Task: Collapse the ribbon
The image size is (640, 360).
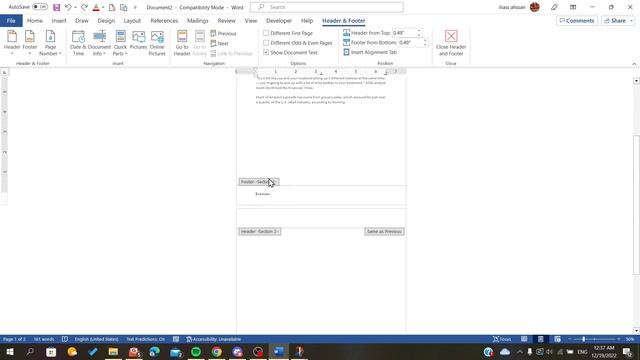Action: click(634, 64)
